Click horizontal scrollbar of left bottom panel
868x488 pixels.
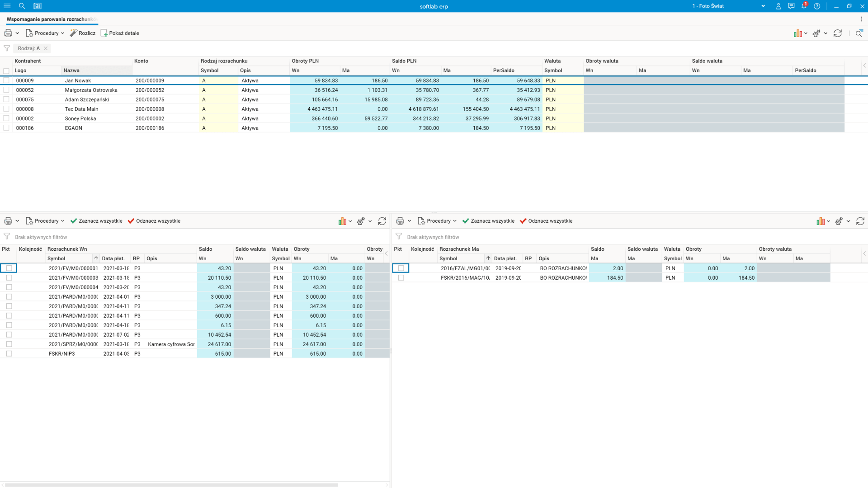(x=172, y=485)
